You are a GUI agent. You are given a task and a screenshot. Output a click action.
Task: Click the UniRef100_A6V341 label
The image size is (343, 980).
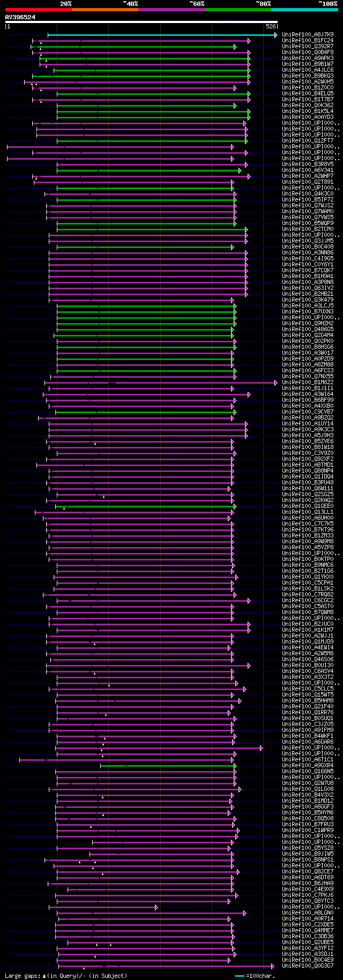308,170
